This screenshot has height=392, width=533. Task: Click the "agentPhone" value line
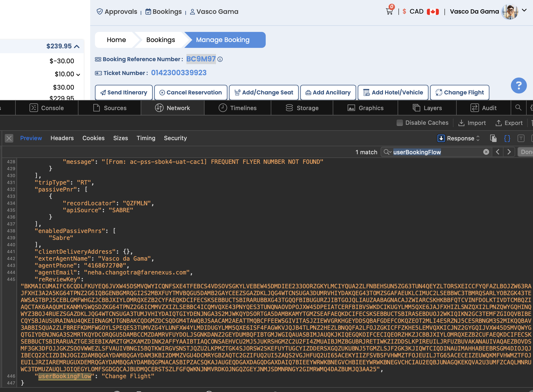[82, 266]
